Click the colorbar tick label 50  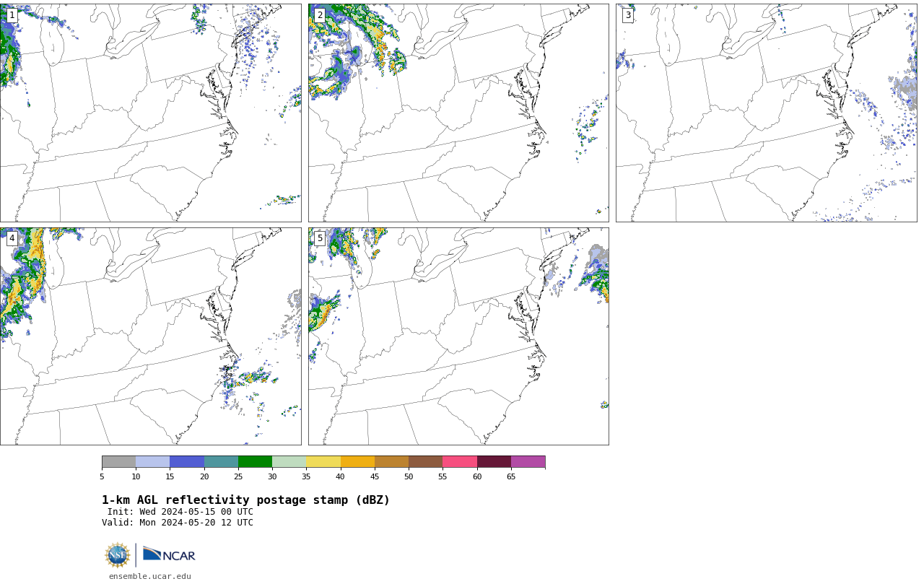pos(409,476)
